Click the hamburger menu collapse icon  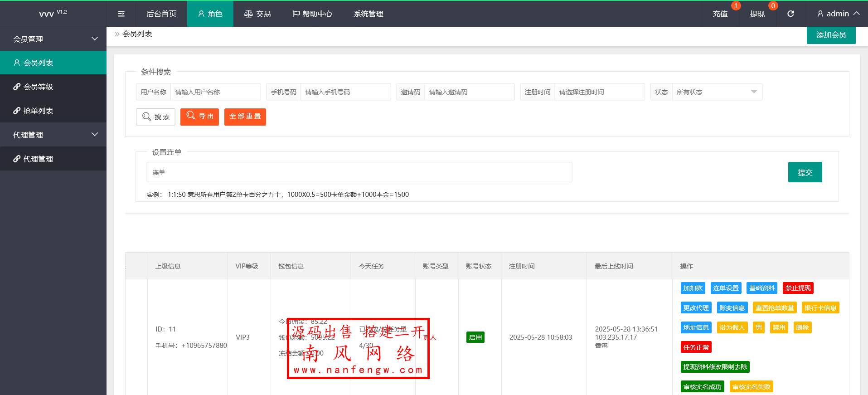click(x=121, y=14)
